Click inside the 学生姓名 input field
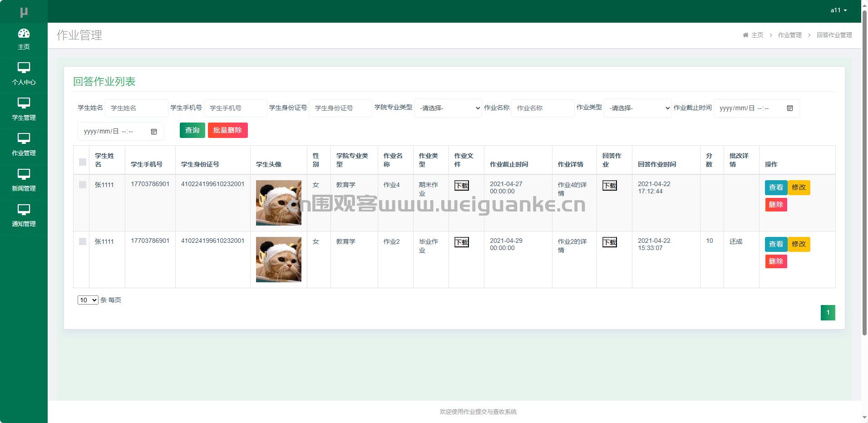Screen dimensions: 868x423 point(136,108)
